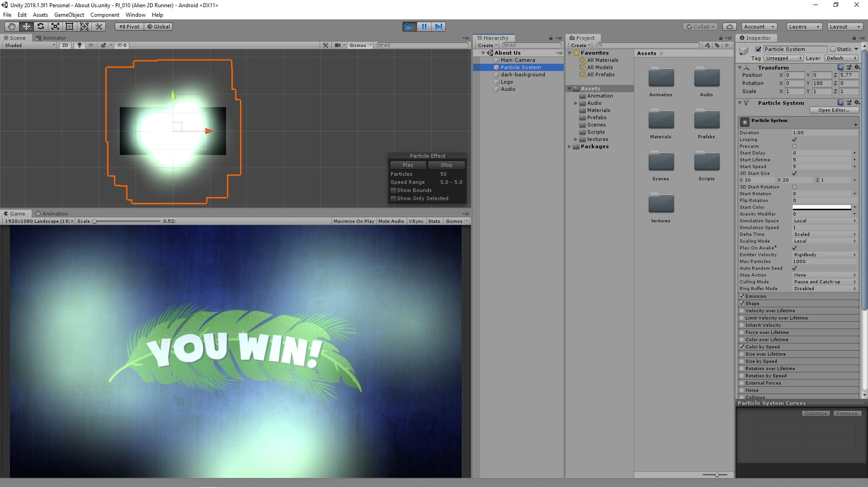
Task: Search project assets by label
Action: (717, 45)
